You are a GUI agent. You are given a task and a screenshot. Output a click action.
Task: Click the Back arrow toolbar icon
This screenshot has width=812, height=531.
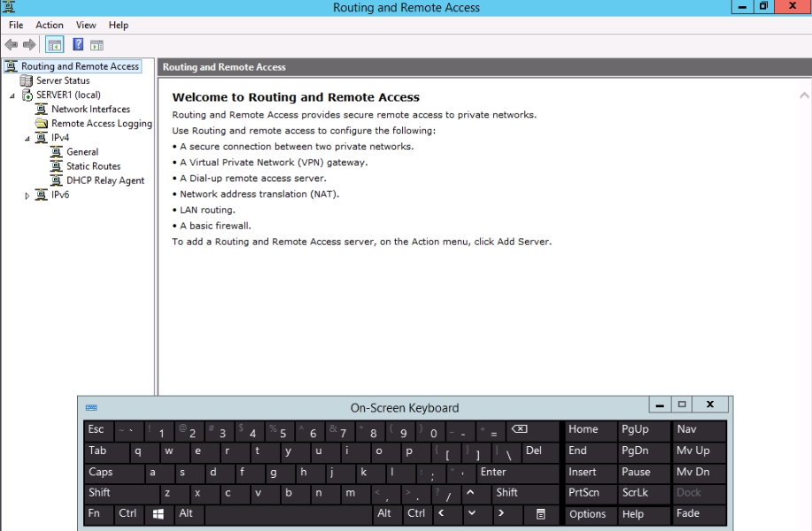(12, 44)
